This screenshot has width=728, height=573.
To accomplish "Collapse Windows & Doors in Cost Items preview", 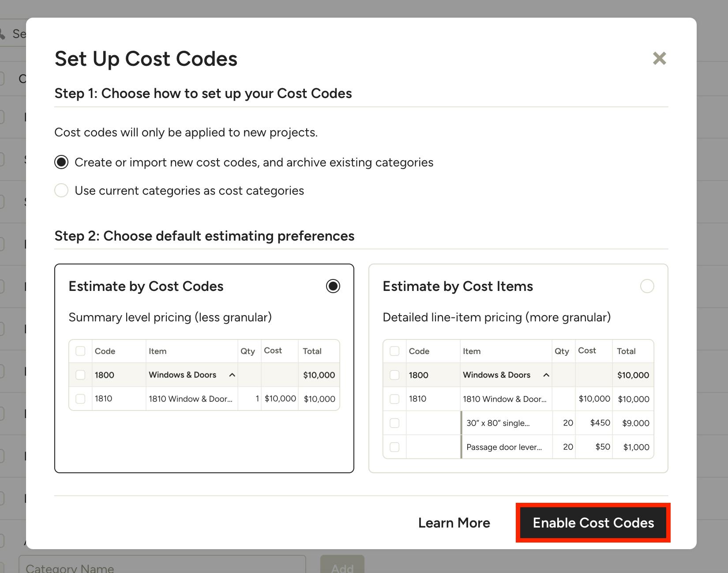I will point(546,375).
